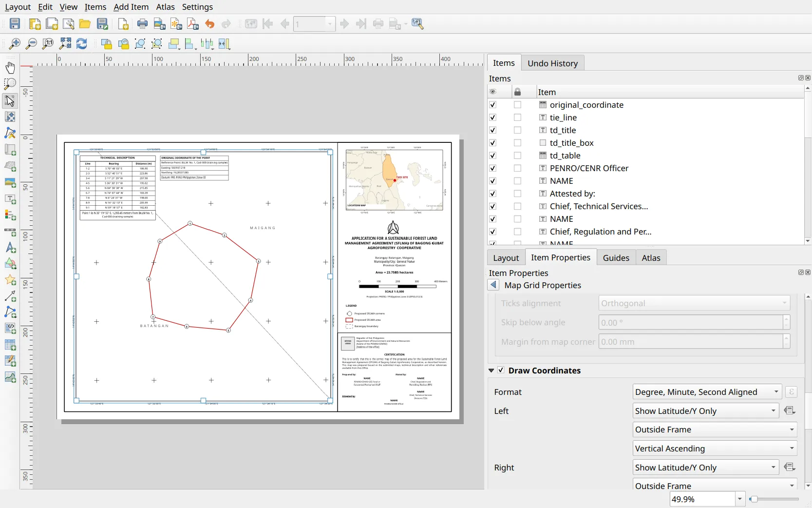Select the Zoom tool in left toolbox
The height and width of the screenshot is (508, 812).
pos(10,84)
